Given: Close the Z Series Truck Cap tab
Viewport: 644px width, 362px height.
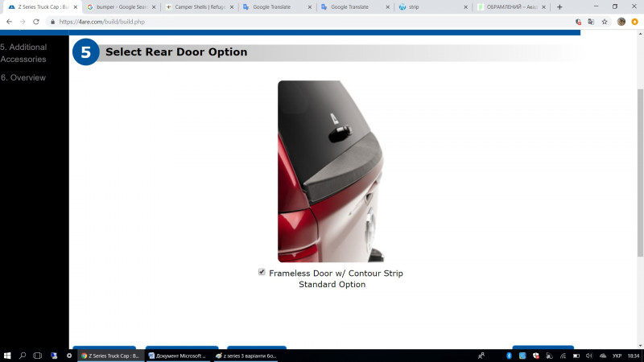Looking at the screenshot, I should (x=75, y=7).
